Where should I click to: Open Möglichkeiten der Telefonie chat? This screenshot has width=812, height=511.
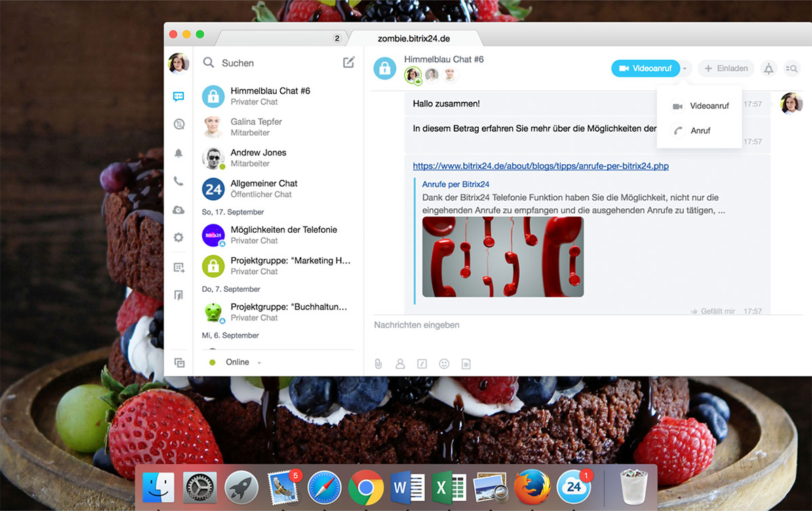(x=278, y=235)
